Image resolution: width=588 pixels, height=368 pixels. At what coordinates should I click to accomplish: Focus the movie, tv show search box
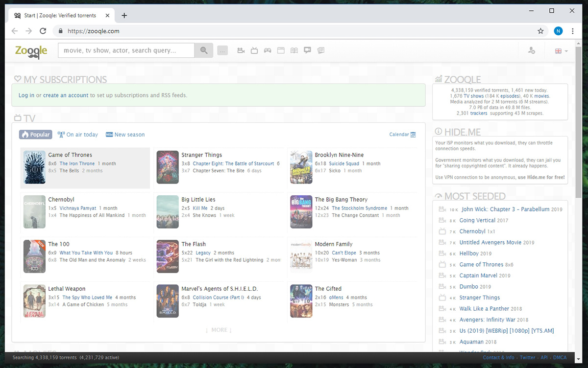click(x=126, y=50)
